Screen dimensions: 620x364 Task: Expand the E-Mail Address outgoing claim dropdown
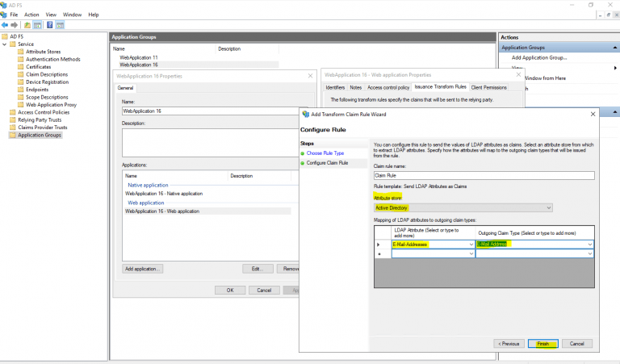[x=590, y=244]
